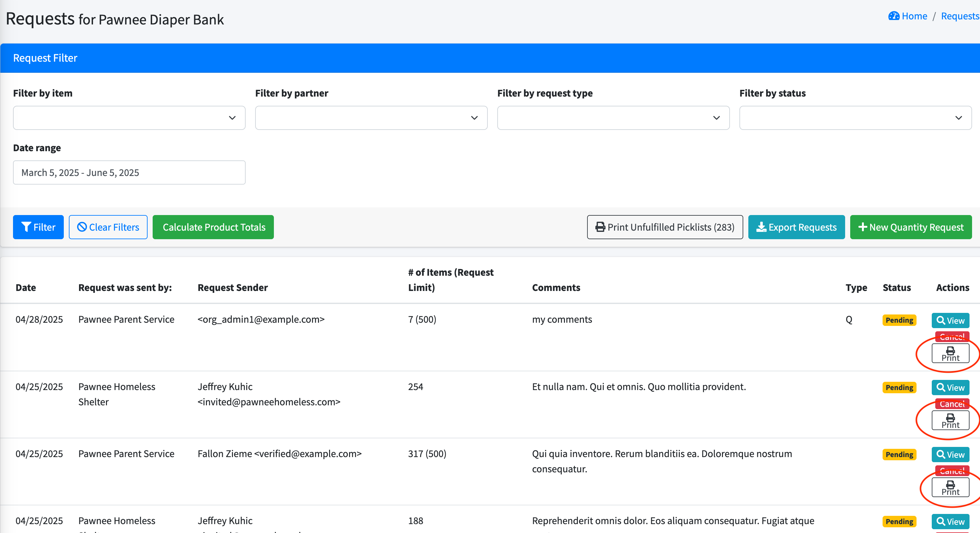Image resolution: width=980 pixels, height=533 pixels.
Task: Click the Date column header
Action: tap(26, 287)
